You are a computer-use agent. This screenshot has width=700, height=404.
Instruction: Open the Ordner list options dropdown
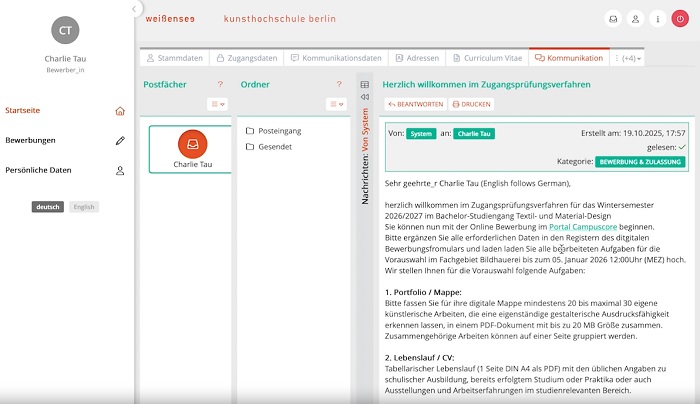(x=336, y=104)
